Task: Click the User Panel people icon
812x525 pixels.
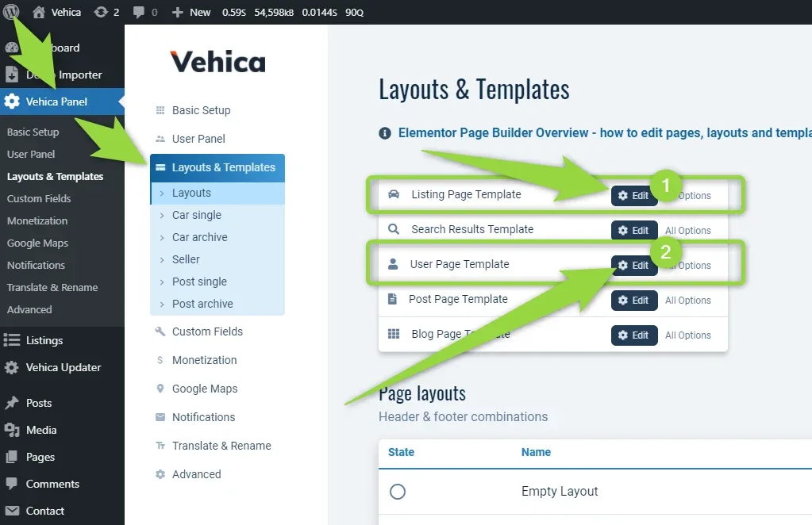Action: click(x=160, y=139)
